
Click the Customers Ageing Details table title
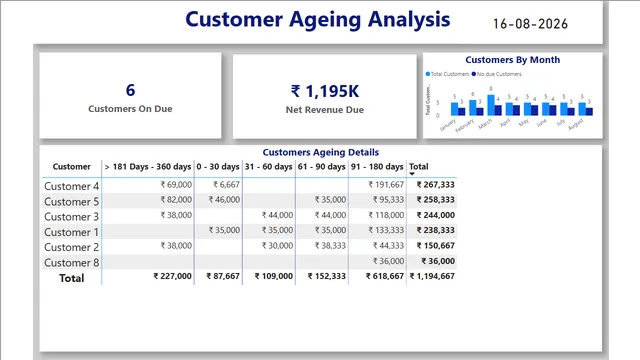coord(320,152)
